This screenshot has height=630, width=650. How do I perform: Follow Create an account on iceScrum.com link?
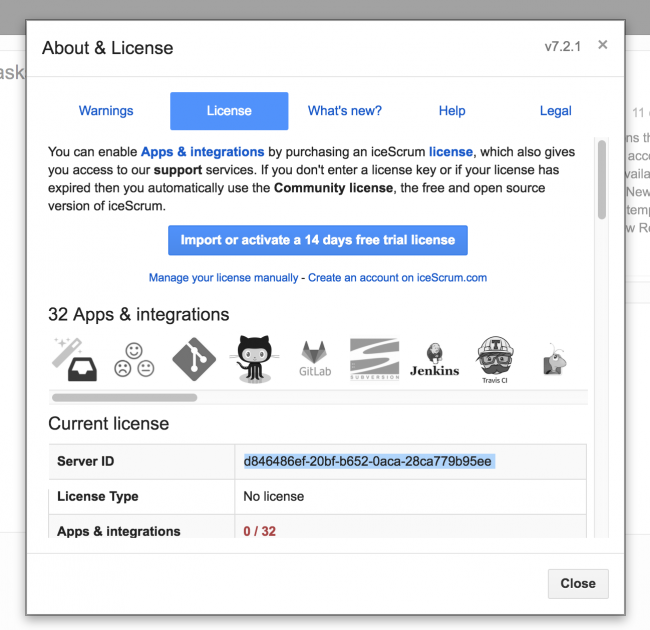pyautogui.click(x=397, y=277)
